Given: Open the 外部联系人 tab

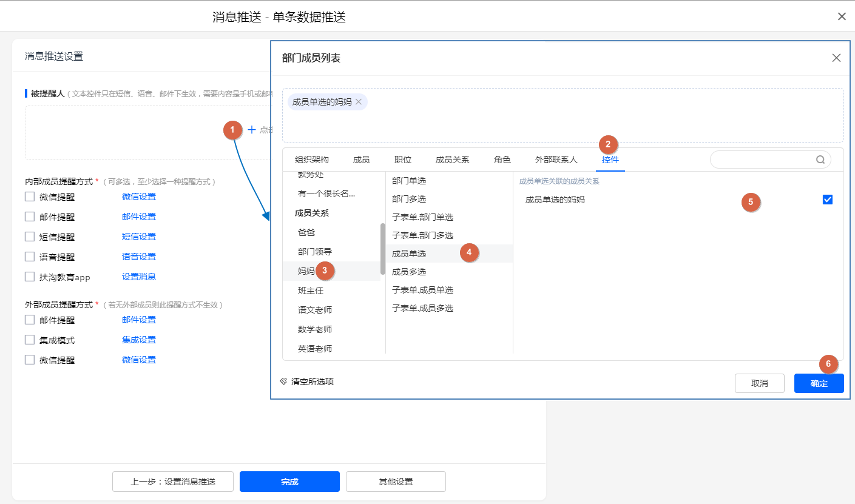Looking at the screenshot, I should tap(556, 160).
